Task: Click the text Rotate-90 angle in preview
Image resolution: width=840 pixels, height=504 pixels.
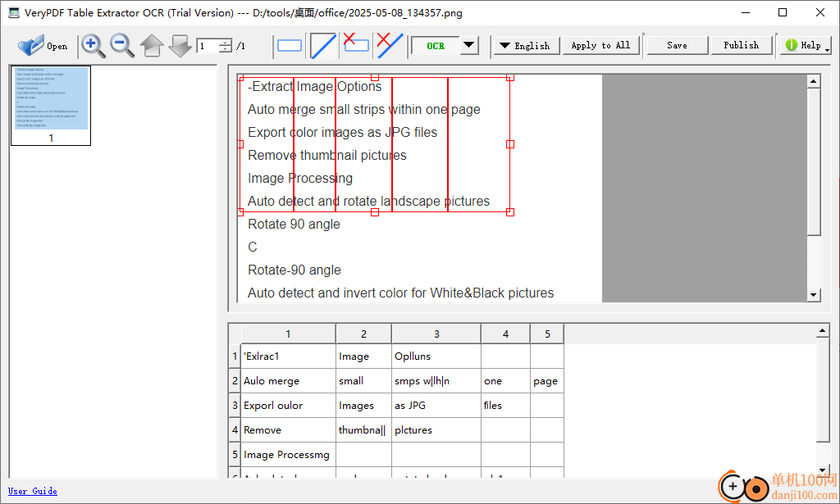Action: (294, 270)
